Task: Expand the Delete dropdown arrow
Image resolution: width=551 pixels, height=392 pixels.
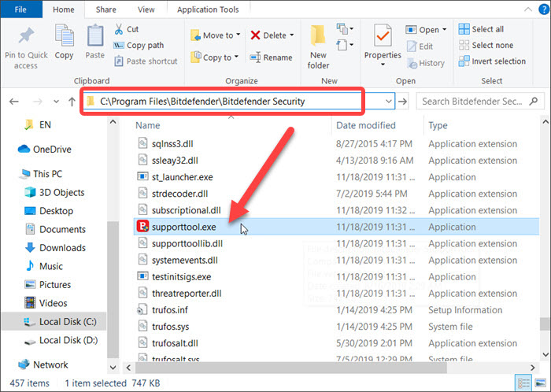Action: tap(292, 35)
